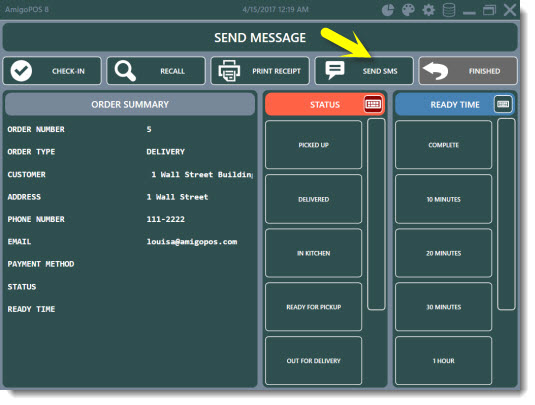Open keyboard icon in the Status header

(x=373, y=104)
